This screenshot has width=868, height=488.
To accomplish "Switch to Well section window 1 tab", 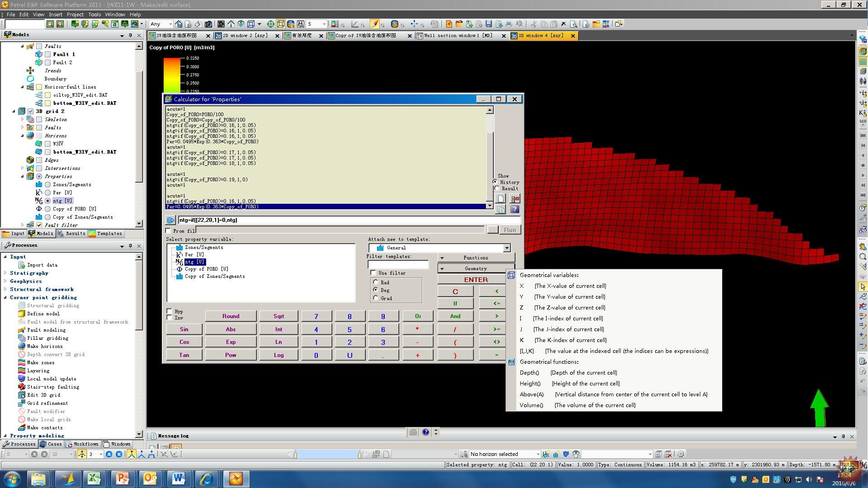I will 458,36.
